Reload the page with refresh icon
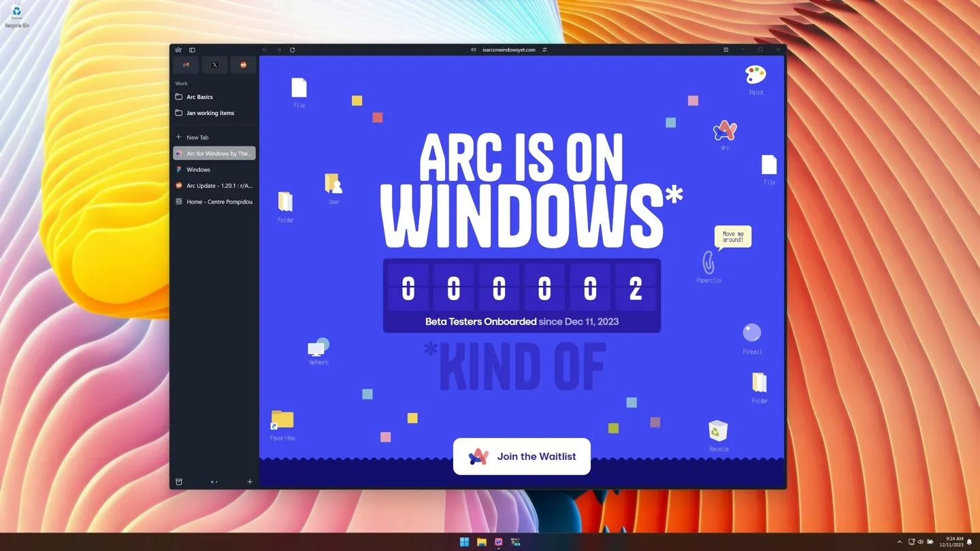The height and width of the screenshot is (551, 980). pos(293,50)
